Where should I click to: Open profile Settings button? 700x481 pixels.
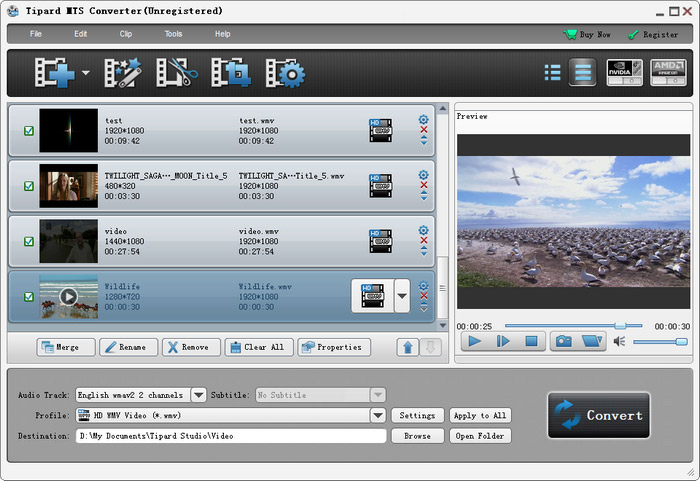417,415
